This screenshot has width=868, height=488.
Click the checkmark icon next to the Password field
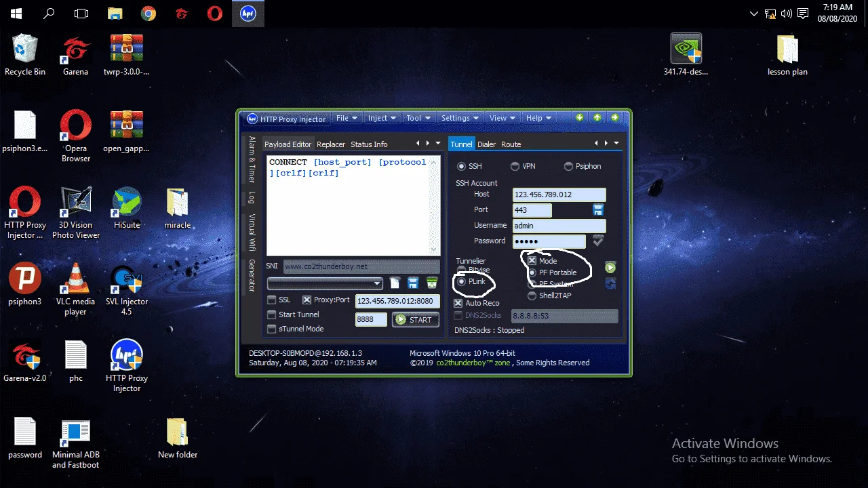[597, 241]
